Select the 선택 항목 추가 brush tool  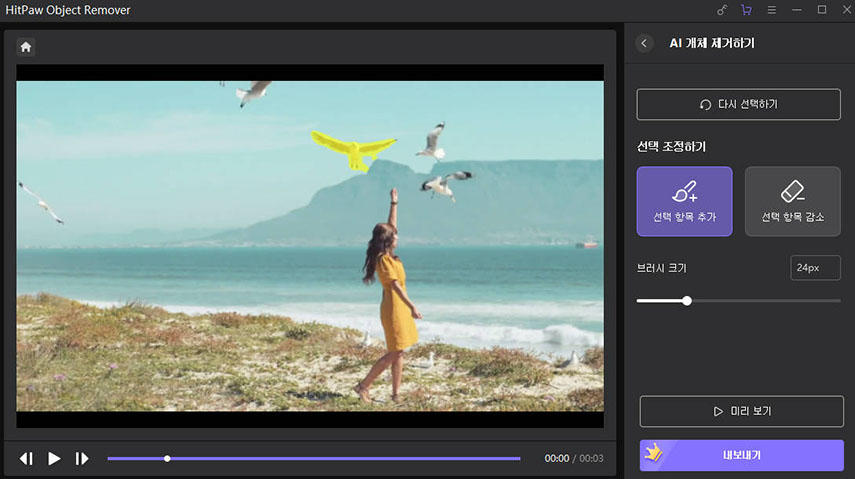(x=684, y=201)
